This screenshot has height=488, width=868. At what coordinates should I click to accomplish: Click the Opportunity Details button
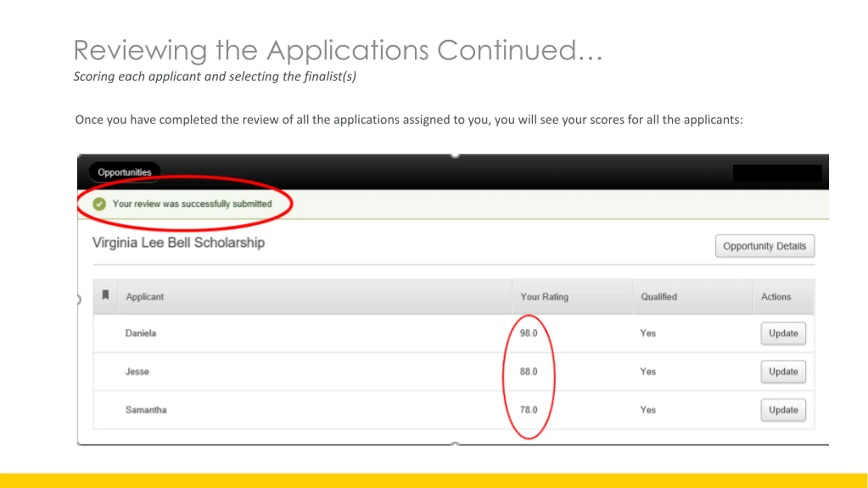(x=765, y=246)
